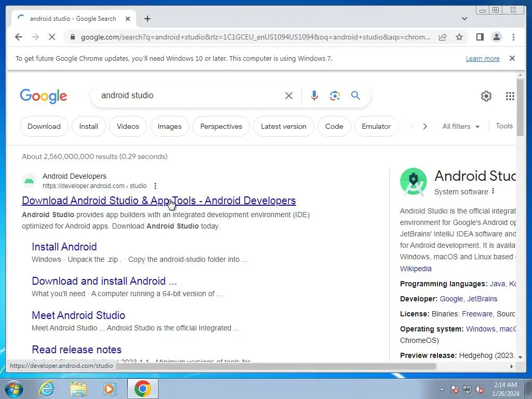View site information via the lock icon
The height and width of the screenshot is (399, 532).
(72, 37)
